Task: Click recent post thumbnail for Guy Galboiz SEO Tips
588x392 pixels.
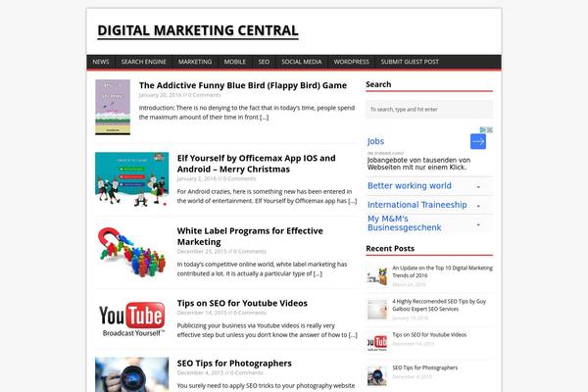Action: pos(377,310)
